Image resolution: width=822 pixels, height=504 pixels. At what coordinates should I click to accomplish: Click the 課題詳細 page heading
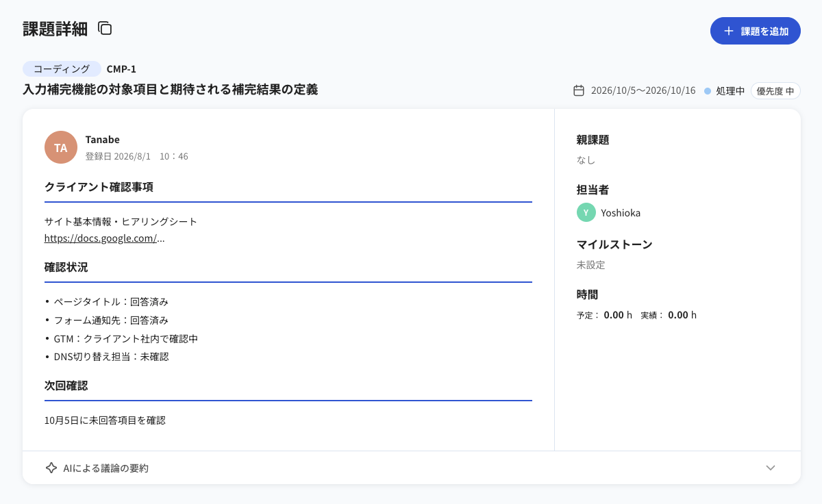pyautogui.click(x=55, y=29)
